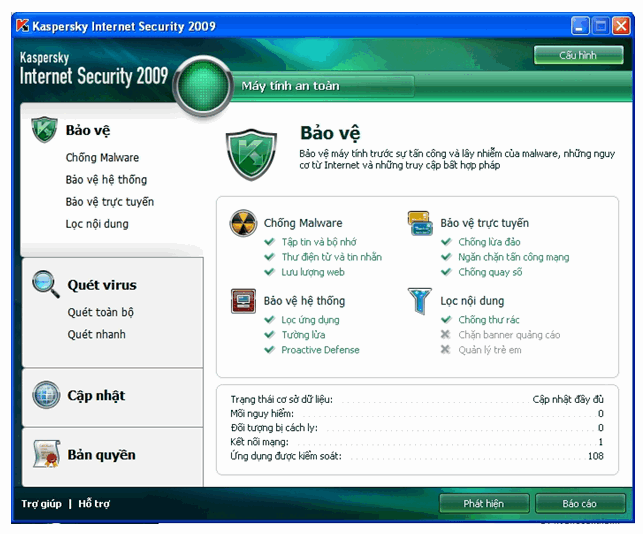643x534 pixels.
Task: Open the Lưu lượng web link
Action: point(312,272)
